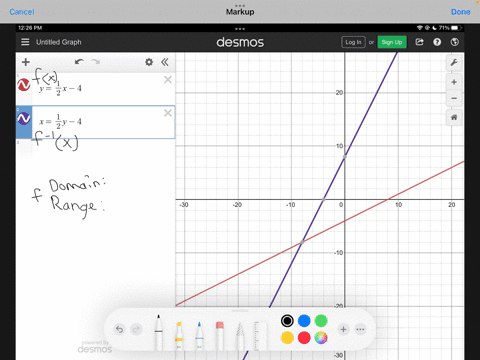Zoom out on the graph
Image resolution: width=480 pixels, height=360 pixels.
[x=454, y=98]
